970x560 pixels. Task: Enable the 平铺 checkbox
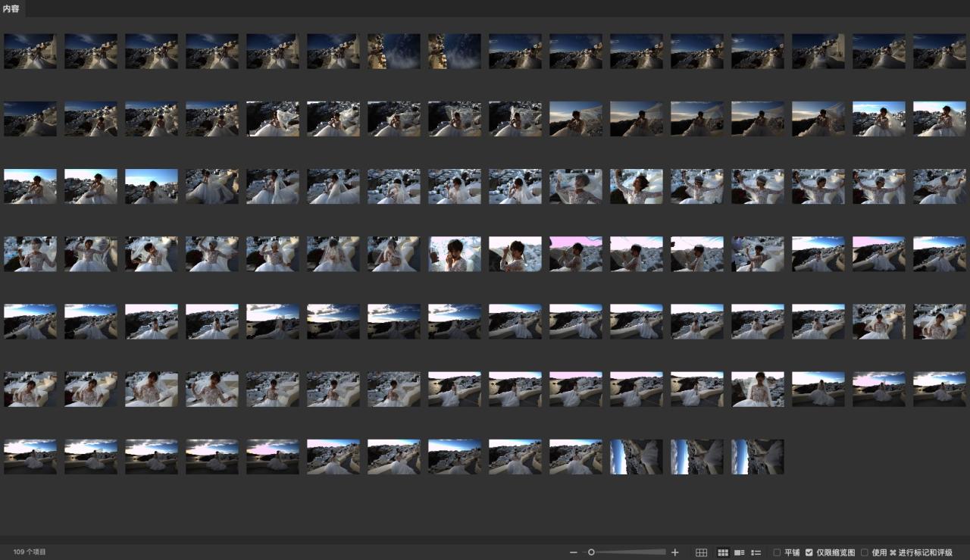777,552
